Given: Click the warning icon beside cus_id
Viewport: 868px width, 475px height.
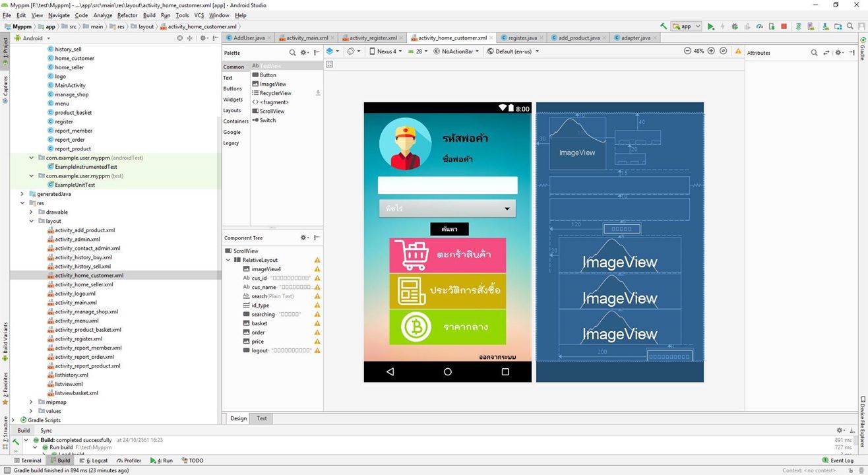Looking at the screenshot, I should [317, 278].
